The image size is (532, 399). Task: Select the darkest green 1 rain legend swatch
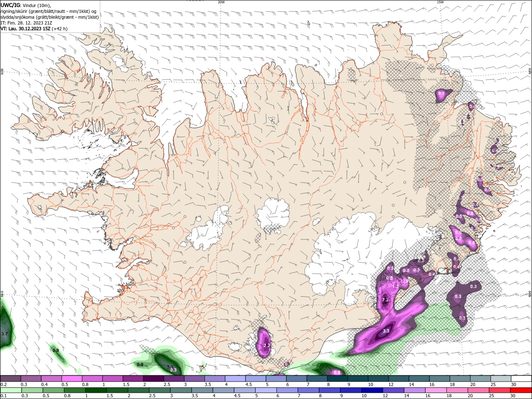(96, 390)
